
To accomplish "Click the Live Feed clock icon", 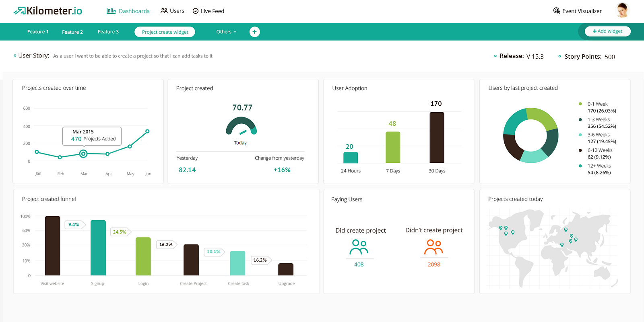I will pyautogui.click(x=196, y=11).
